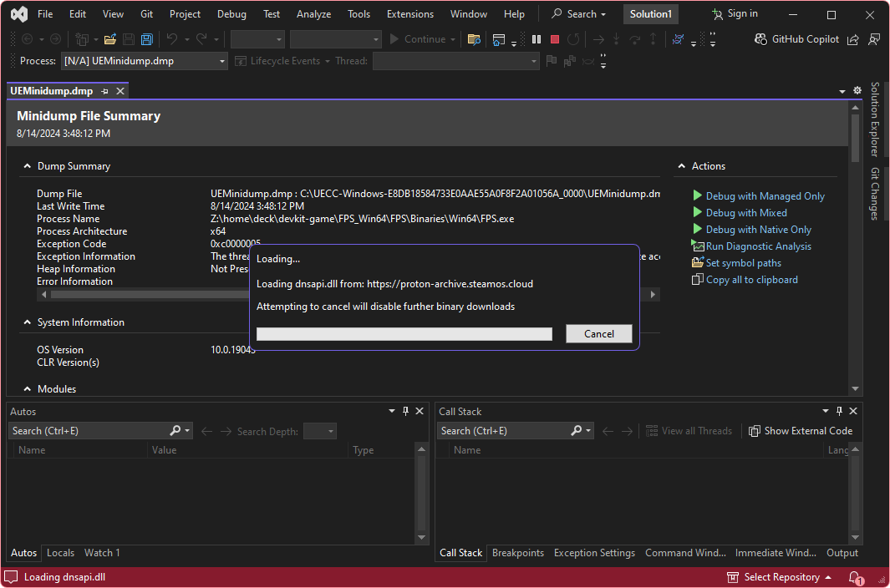This screenshot has height=588, width=890.
Task: Click the Visual Studio logo icon
Action: pos(19,14)
